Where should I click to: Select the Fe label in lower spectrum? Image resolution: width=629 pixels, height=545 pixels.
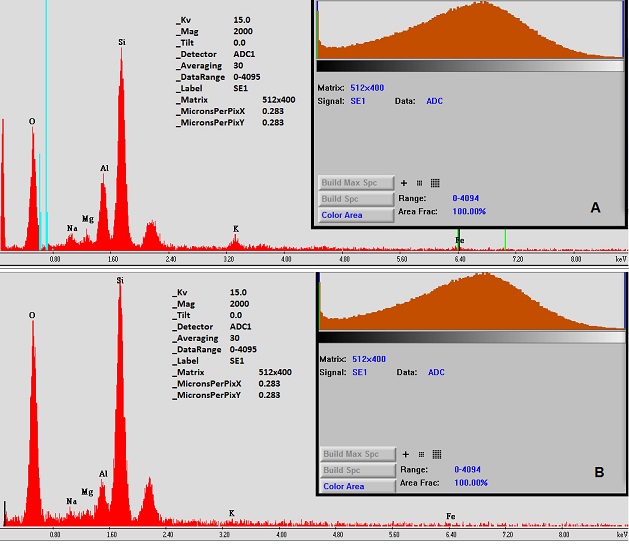[x=451, y=517]
